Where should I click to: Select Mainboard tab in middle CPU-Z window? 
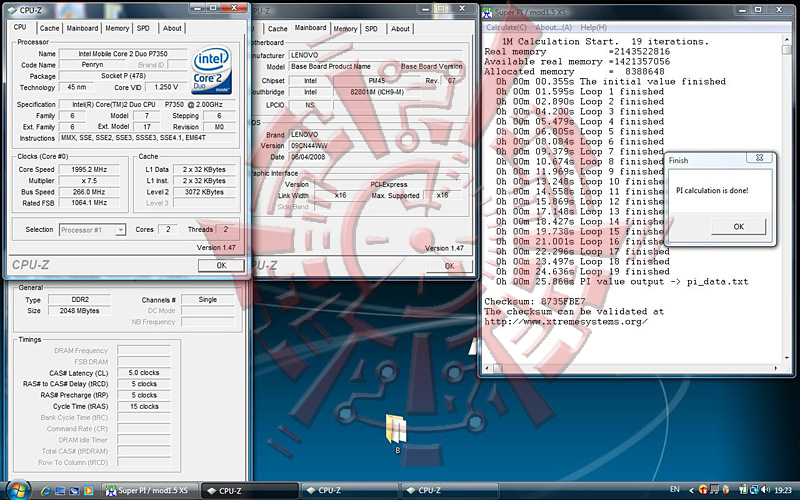click(x=310, y=28)
